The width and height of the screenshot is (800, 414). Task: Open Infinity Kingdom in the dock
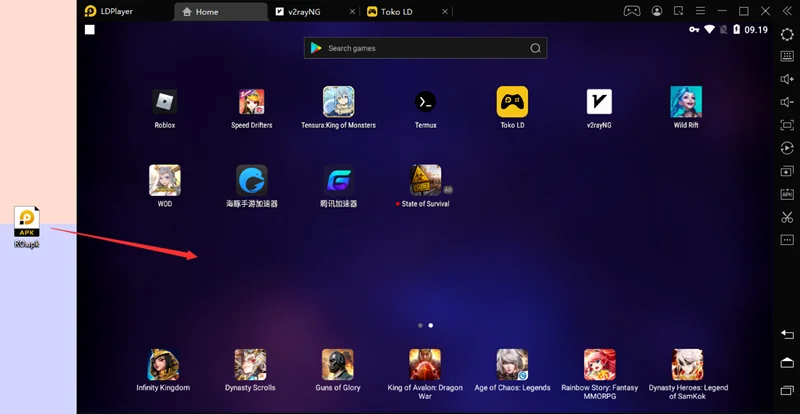163,364
